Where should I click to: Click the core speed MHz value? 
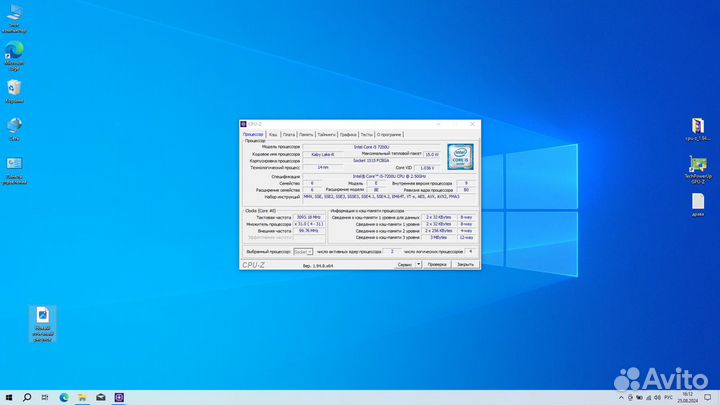click(309, 217)
